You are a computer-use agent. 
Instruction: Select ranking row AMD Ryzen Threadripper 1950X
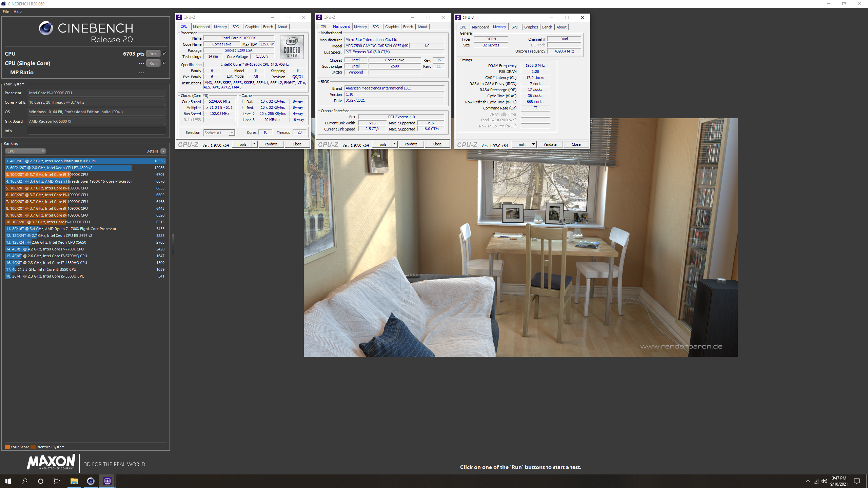(85, 181)
